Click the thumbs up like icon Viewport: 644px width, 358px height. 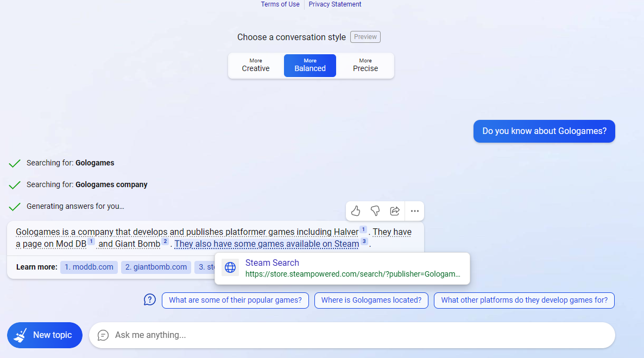click(356, 211)
